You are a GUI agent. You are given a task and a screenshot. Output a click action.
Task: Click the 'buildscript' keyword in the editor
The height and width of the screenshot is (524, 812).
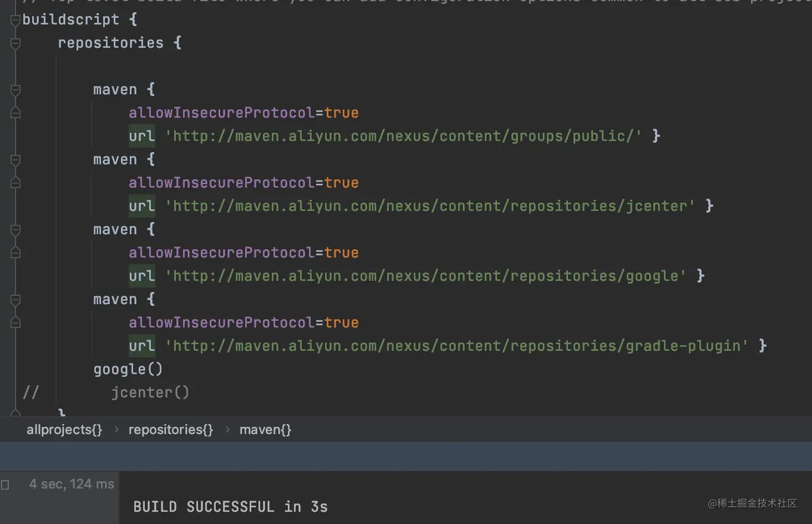(70, 19)
